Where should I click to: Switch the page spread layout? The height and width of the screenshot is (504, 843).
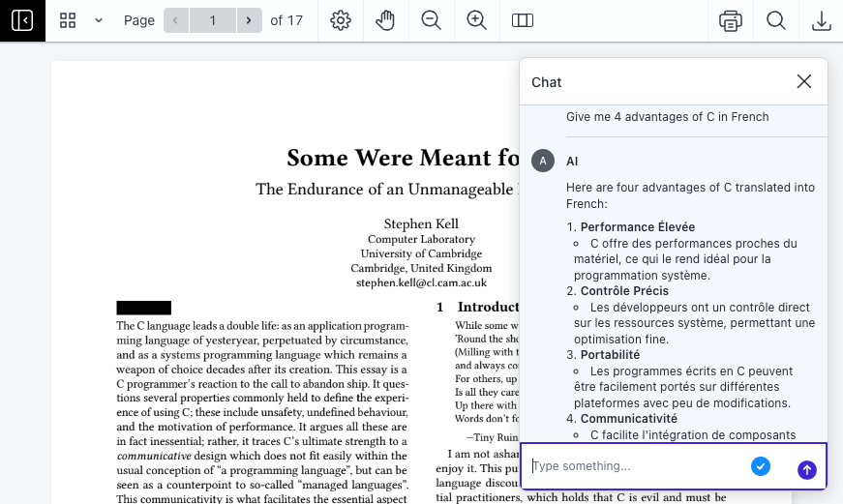[522, 20]
